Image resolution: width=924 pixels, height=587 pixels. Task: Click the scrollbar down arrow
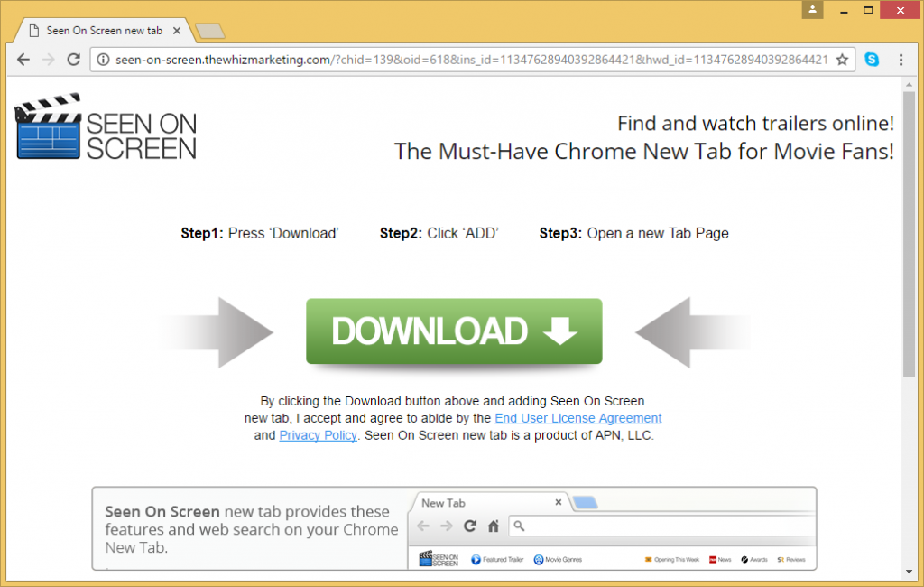pyautogui.click(x=909, y=571)
